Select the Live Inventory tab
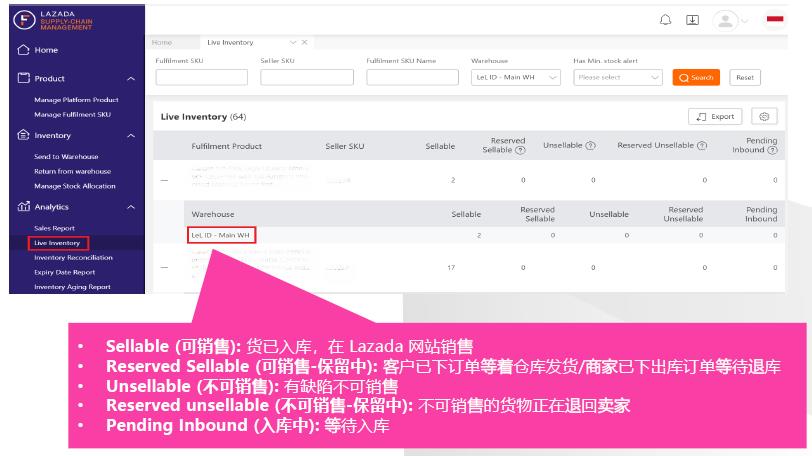Screen dimensions: 812x456 pyautogui.click(x=230, y=42)
